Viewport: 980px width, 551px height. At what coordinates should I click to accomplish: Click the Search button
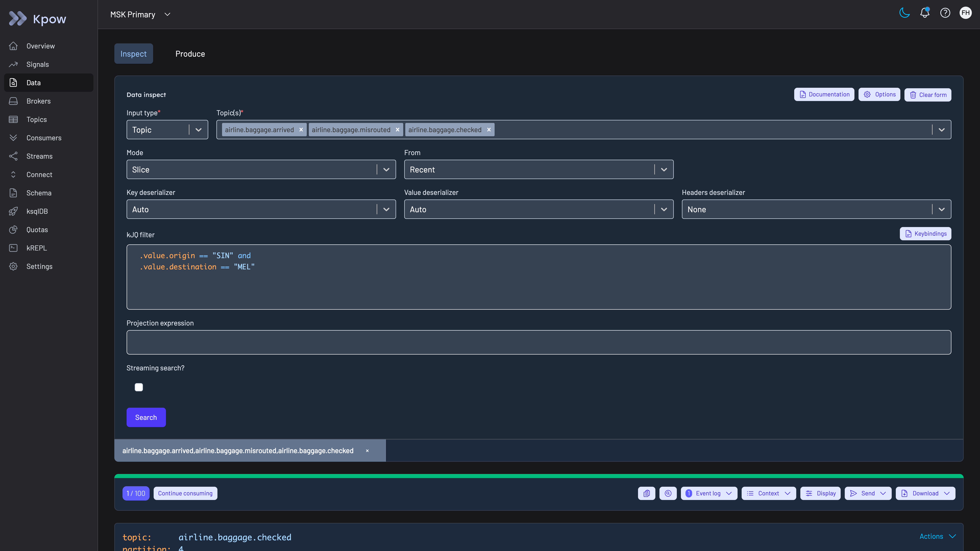pos(146,417)
